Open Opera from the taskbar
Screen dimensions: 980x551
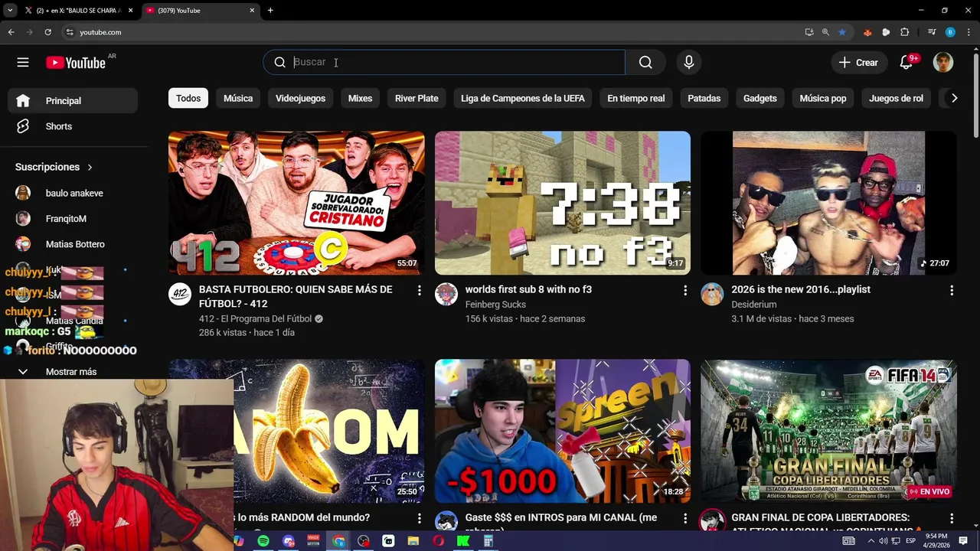click(438, 541)
